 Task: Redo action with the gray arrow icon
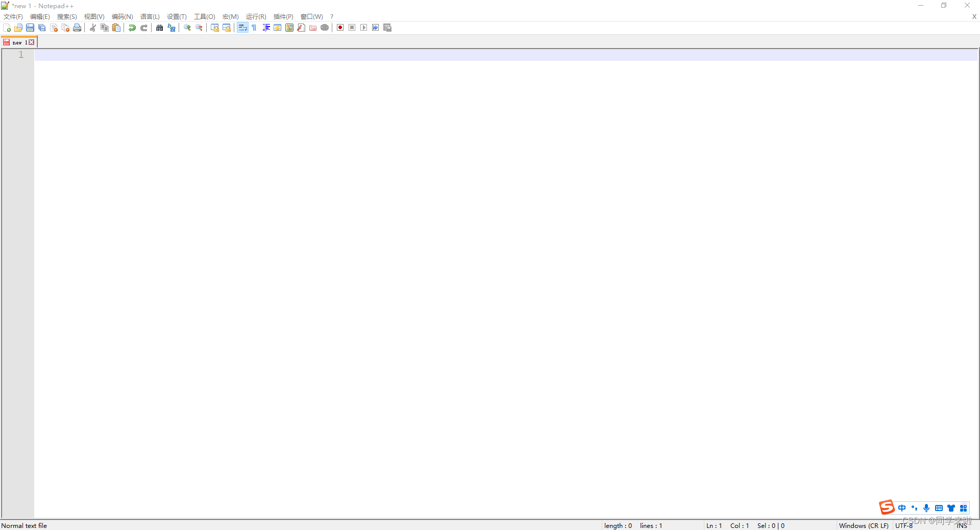point(144,28)
